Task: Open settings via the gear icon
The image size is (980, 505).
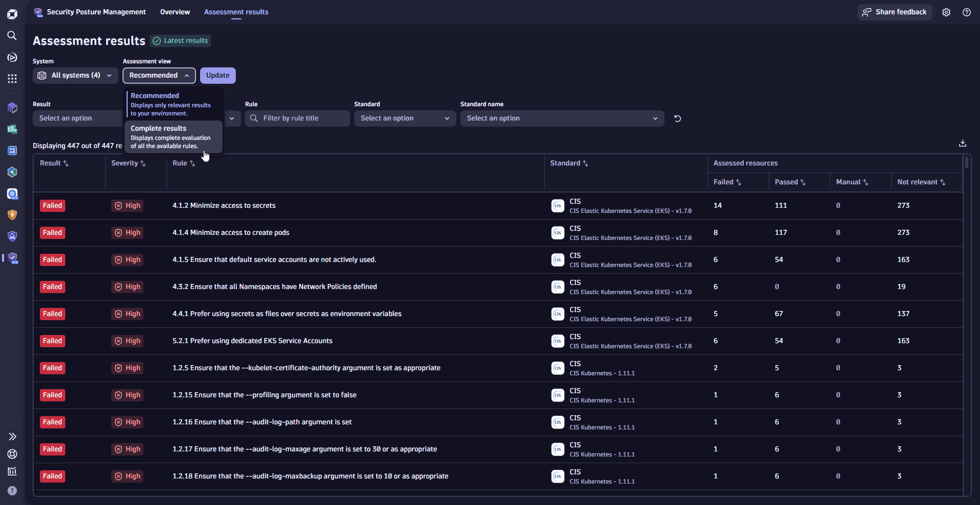Action: (x=946, y=12)
